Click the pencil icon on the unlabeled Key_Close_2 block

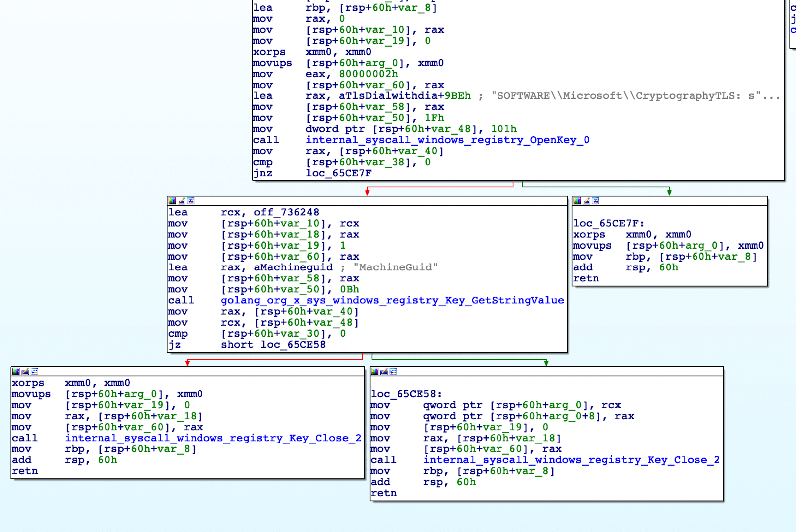[25, 371]
